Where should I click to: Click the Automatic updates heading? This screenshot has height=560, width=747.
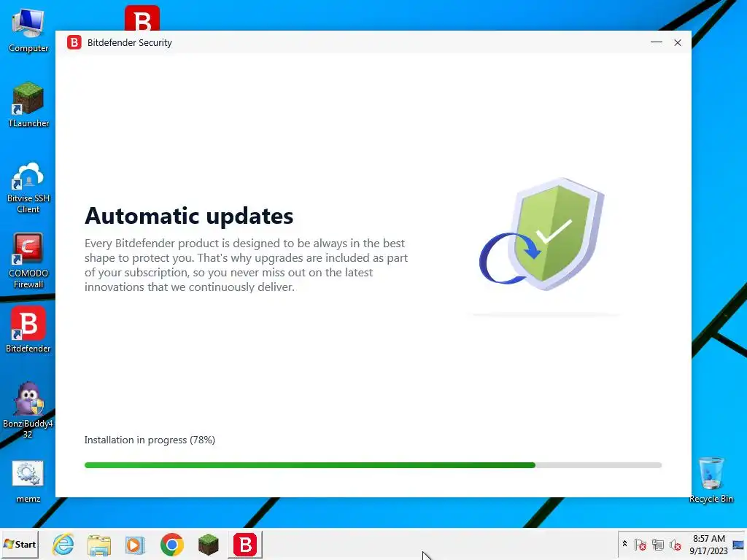189,216
